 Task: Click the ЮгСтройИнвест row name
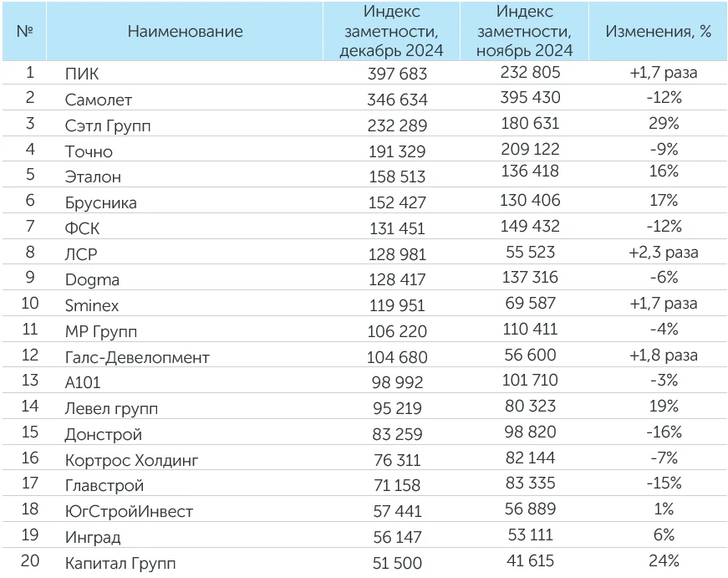[x=128, y=511]
